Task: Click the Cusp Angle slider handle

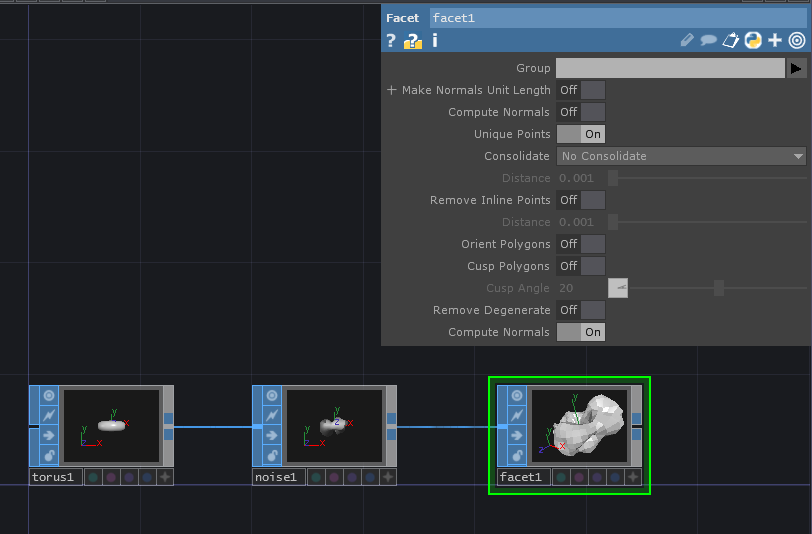Action: coord(718,288)
